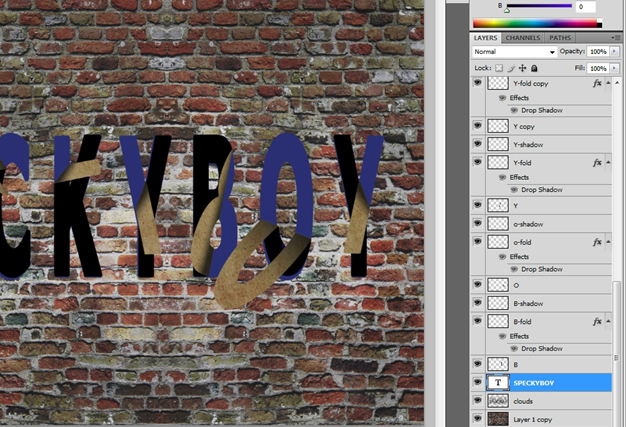Toggle visibility of the B layer
626x427 pixels.
pyautogui.click(x=477, y=364)
